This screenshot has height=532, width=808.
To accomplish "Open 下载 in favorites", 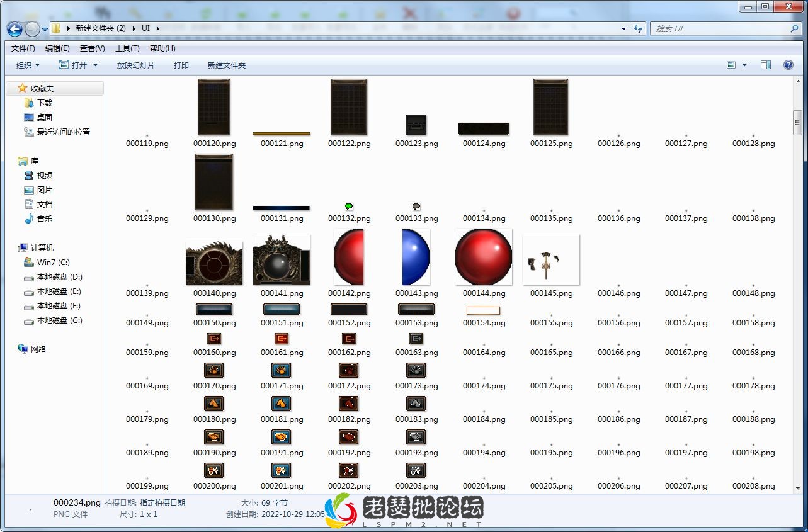I will [45, 103].
